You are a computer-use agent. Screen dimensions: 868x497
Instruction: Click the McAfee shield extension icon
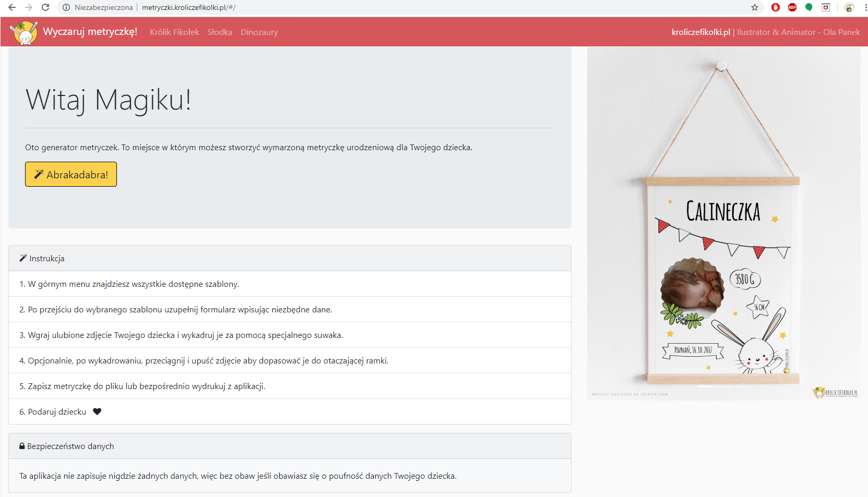tap(826, 7)
